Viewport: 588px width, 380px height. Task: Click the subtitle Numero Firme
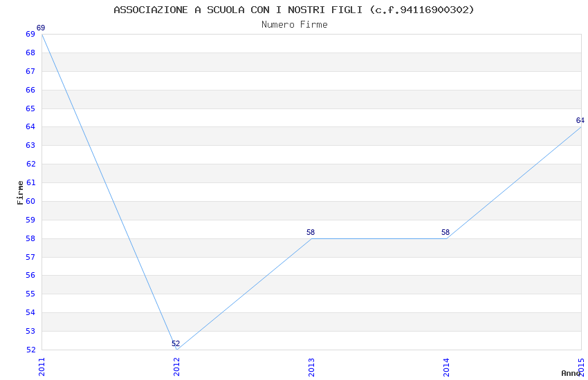coord(295,24)
